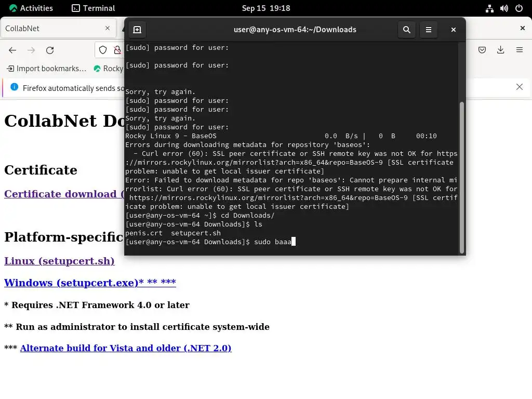Open Firefox application menu
532x399 pixels.
pos(520,50)
